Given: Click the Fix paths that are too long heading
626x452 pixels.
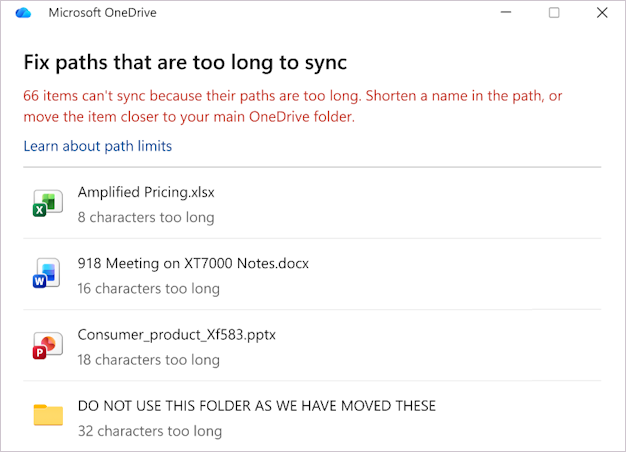Looking at the screenshot, I should coord(185,63).
